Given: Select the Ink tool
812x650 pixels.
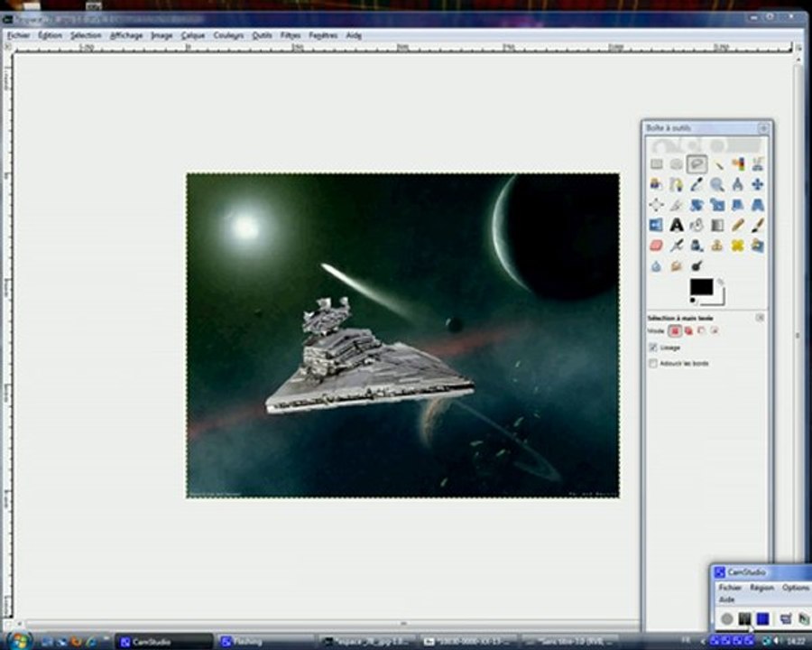Looking at the screenshot, I should click(697, 246).
